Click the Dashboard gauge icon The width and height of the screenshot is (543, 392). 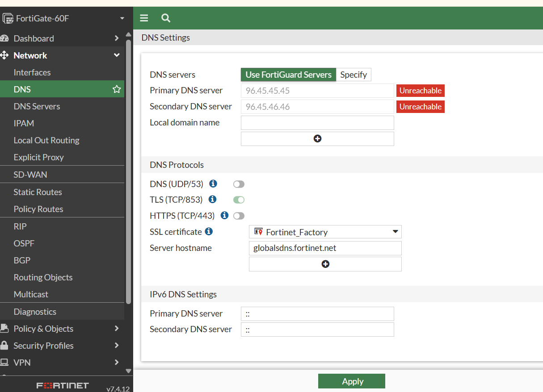click(x=4, y=38)
